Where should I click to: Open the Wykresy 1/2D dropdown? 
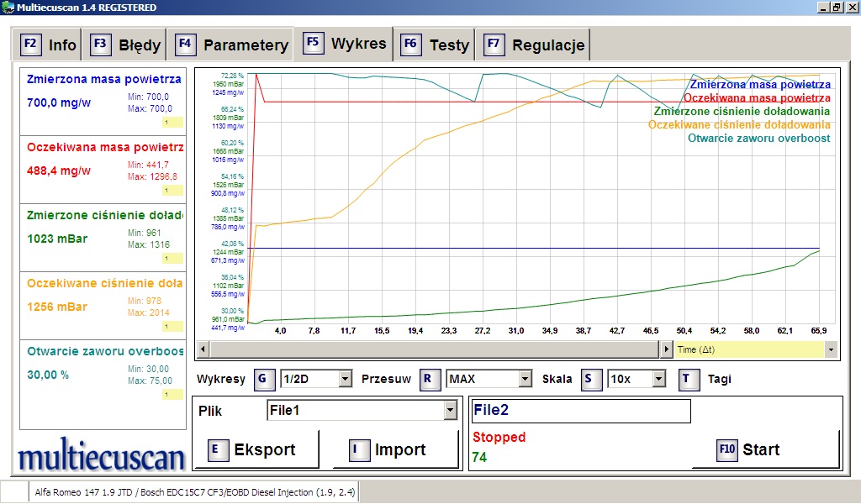[x=345, y=380]
